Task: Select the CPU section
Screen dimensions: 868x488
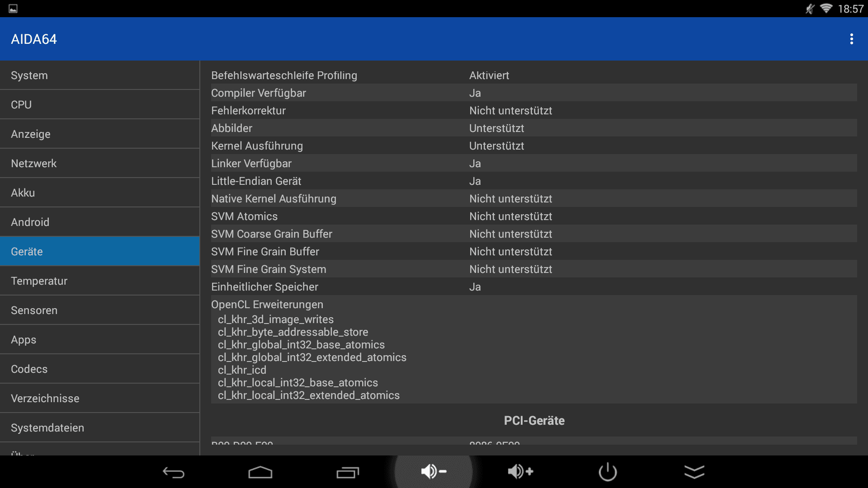Action: coord(99,105)
